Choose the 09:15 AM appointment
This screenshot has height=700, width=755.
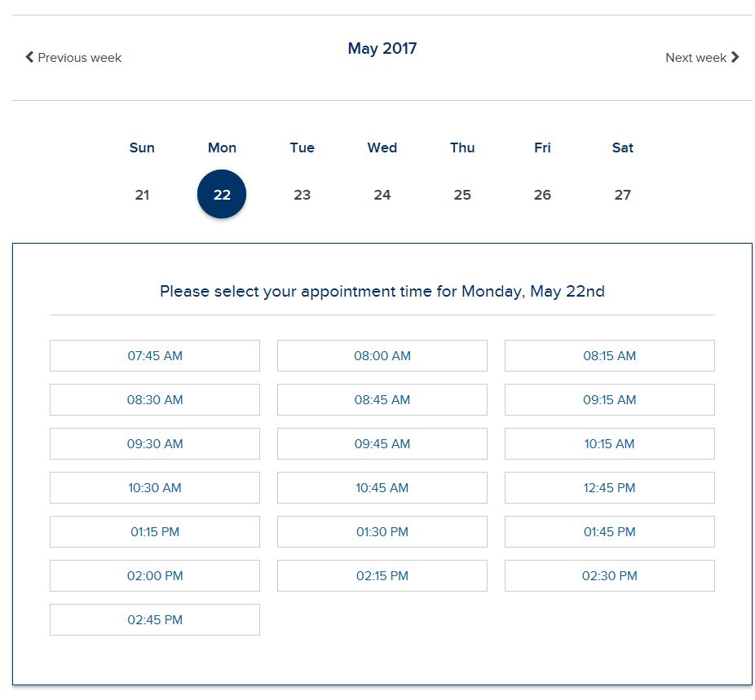pyautogui.click(x=610, y=400)
